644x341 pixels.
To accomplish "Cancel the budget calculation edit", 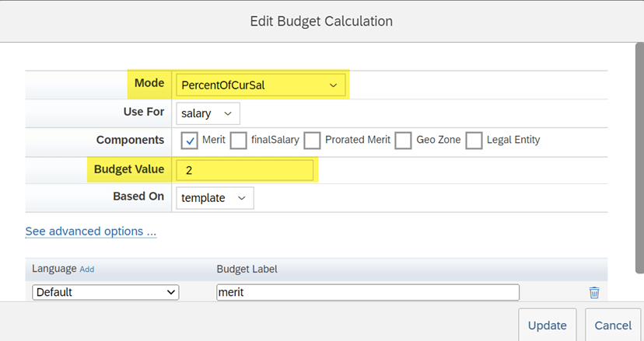I will point(613,325).
